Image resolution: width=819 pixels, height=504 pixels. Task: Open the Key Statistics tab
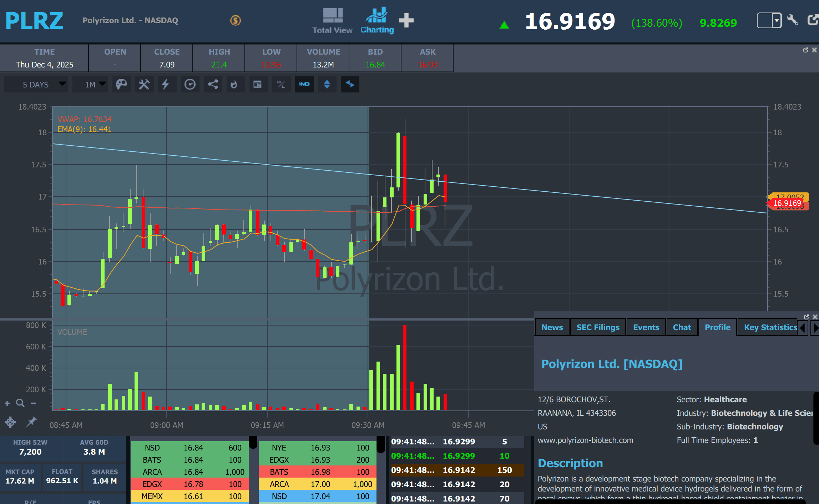pyautogui.click(x=770, y=327)
